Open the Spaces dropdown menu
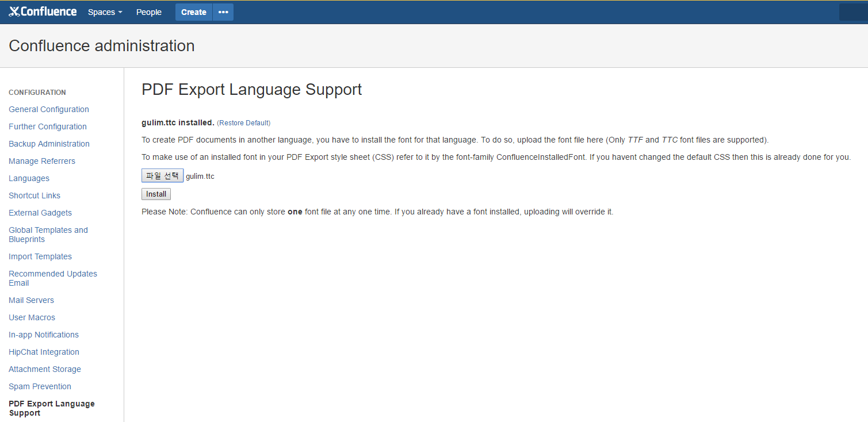Image resolution: width=868 pixels, height=422 pixels. 105,12
